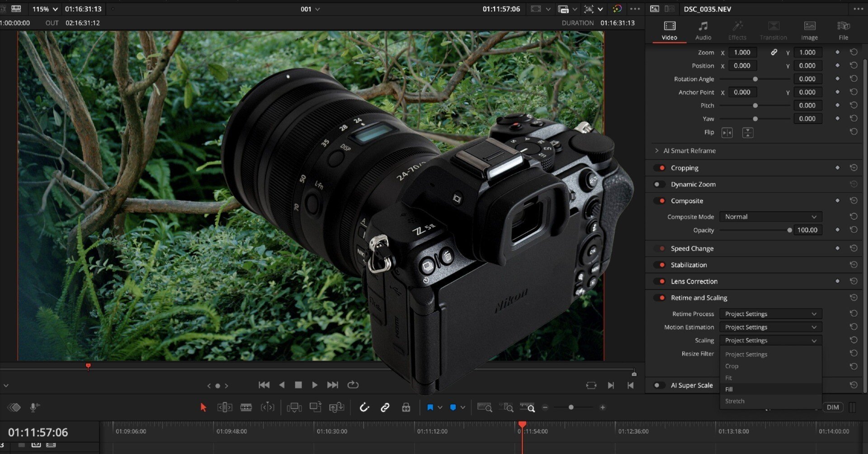Toggle the timeline linked selection icon
The height and width of the screenshot is (454, 868).
[385, 407]
